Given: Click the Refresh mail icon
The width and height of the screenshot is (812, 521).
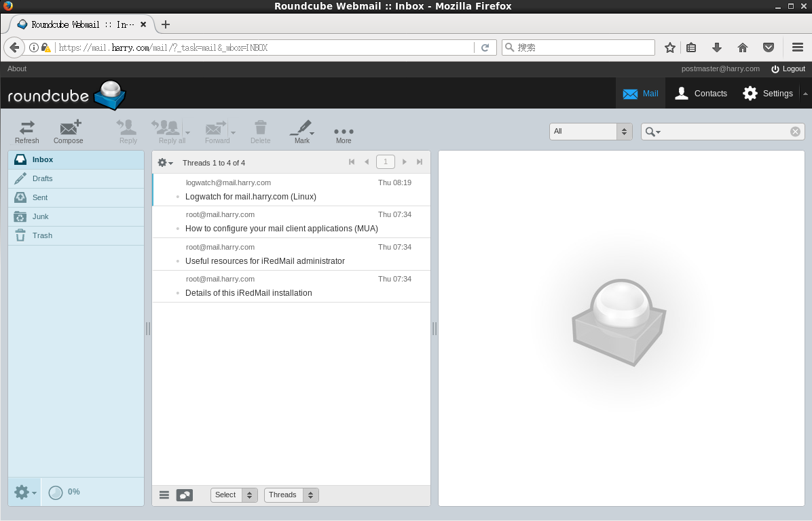Looking at the screenshot, I should pyautogui.click(x=27, y=132).
